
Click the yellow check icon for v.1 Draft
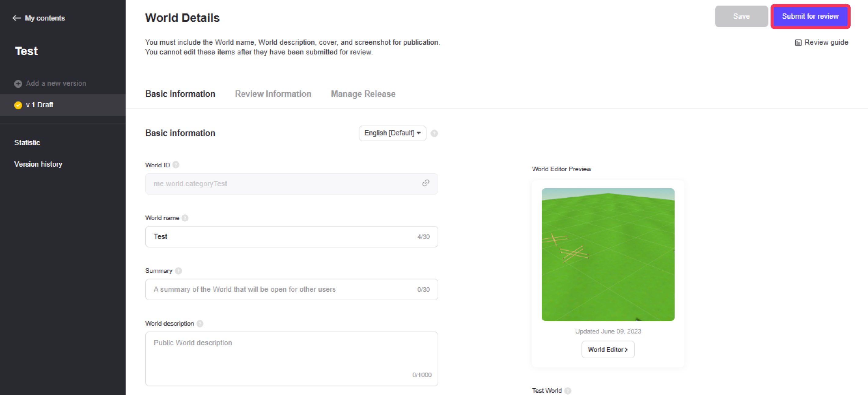pyautogui.click(x=18, y=105)
